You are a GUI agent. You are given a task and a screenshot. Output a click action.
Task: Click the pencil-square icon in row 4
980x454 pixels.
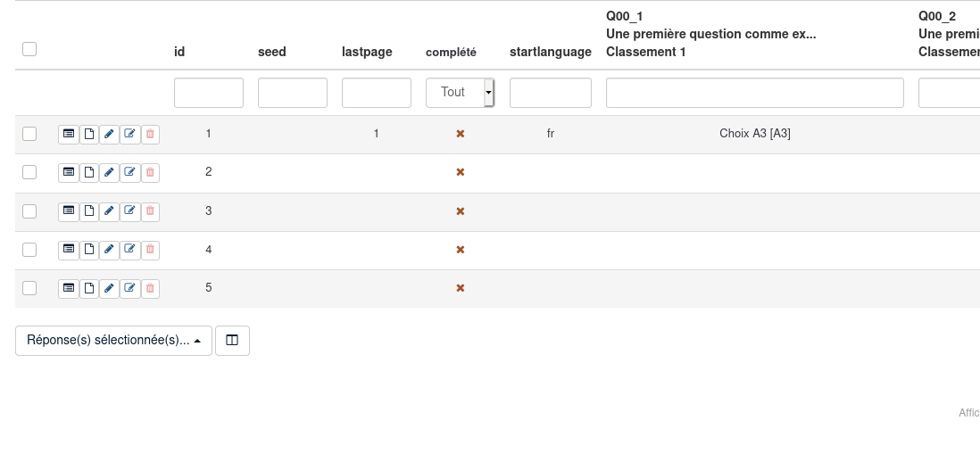pyautogui.click(x=130, y=250)
